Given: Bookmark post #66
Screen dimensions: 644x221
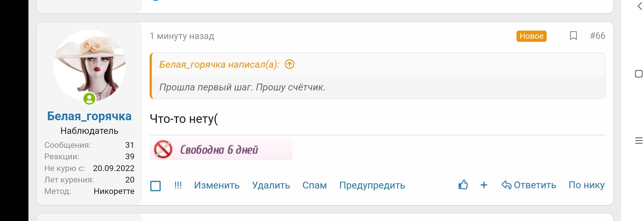Looking at the screenshot, I should (x=573, y=36).
